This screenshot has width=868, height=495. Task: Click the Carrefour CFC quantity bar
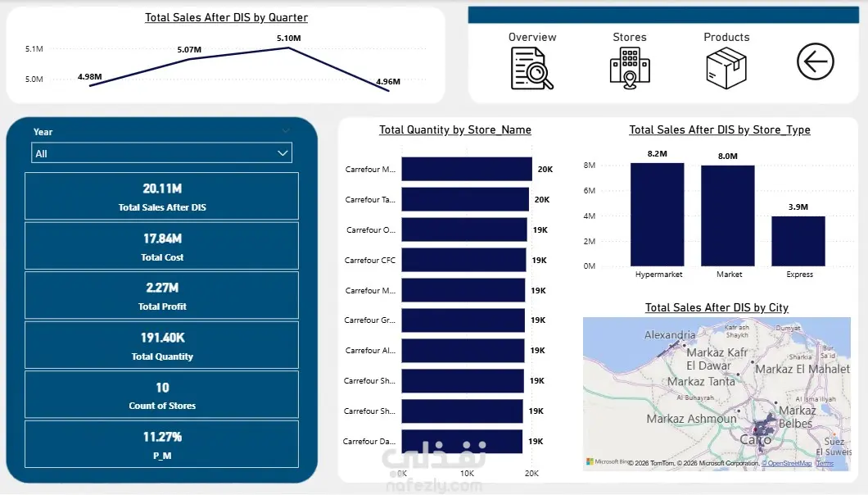click(464, 260)
